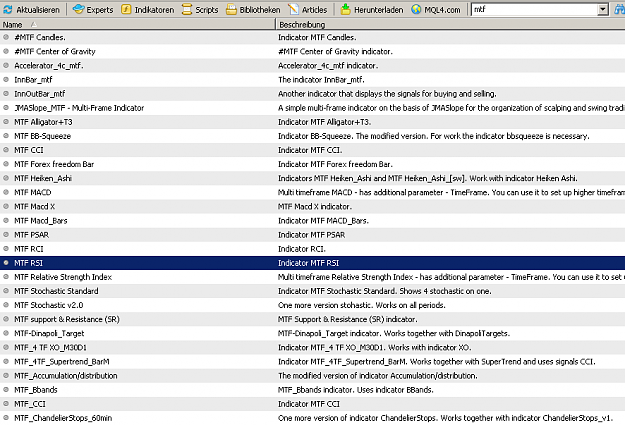Select the MTF Macd X row
Screen dimensions: 625x425
312,207
